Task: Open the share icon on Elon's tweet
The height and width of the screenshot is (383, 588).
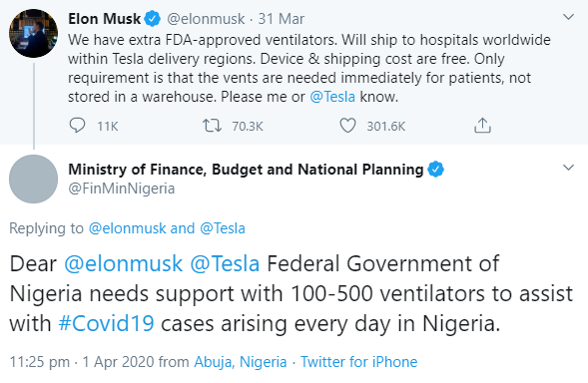Action: [482, 126]
